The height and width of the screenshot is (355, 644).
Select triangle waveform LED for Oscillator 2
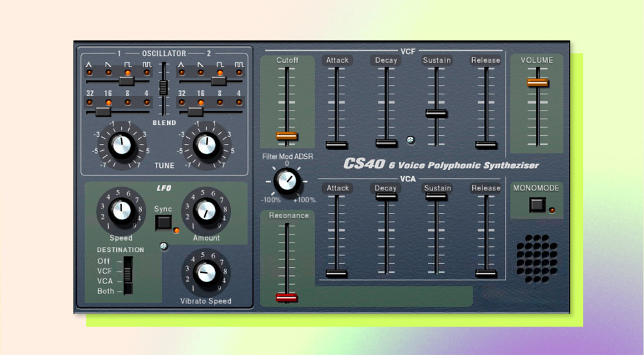click(182, 73)
